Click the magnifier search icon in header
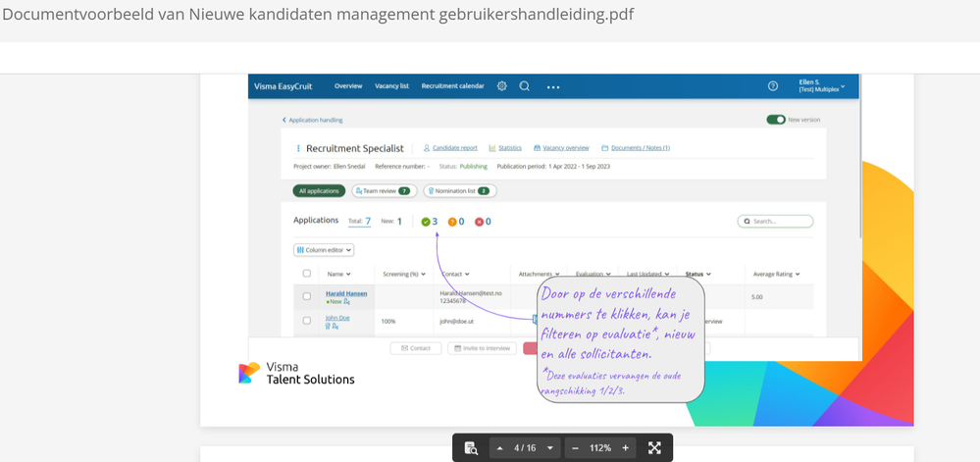 click(525, 86)
